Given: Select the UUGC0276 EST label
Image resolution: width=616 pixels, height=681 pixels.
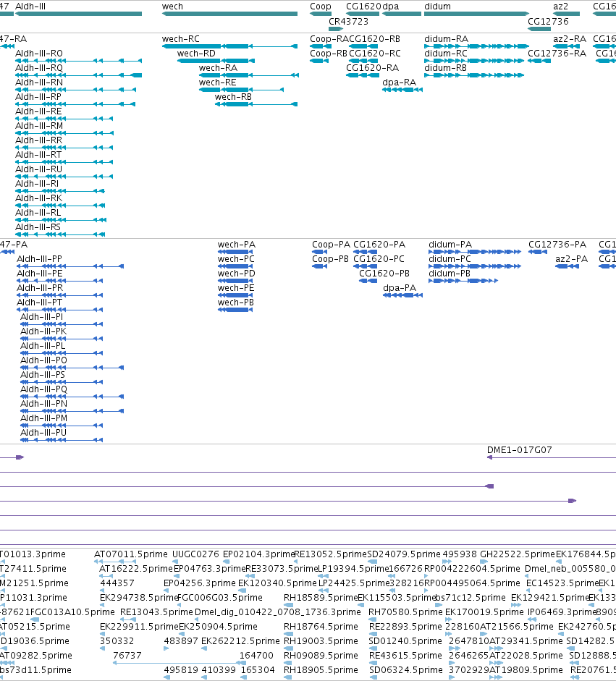Looking at the screenshot, I should coord(196,554).
